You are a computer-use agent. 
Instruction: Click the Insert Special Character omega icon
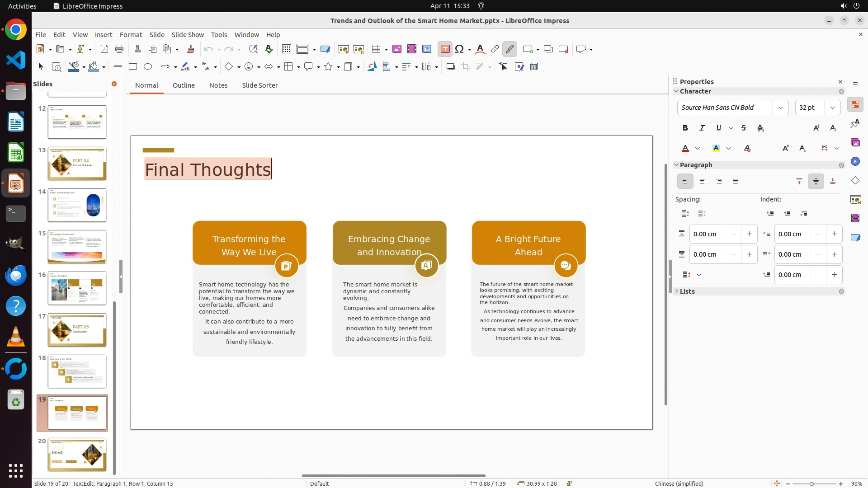pos(459,49)
